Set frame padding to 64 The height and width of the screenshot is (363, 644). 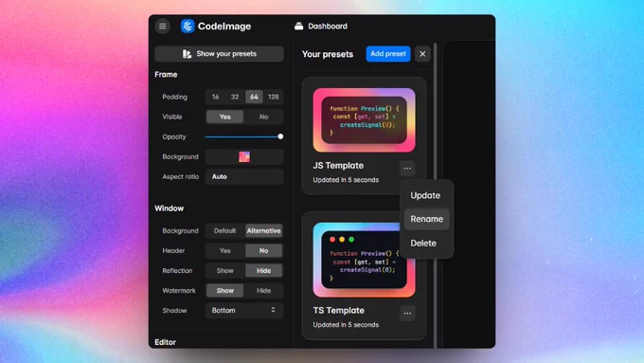[254, 97]
